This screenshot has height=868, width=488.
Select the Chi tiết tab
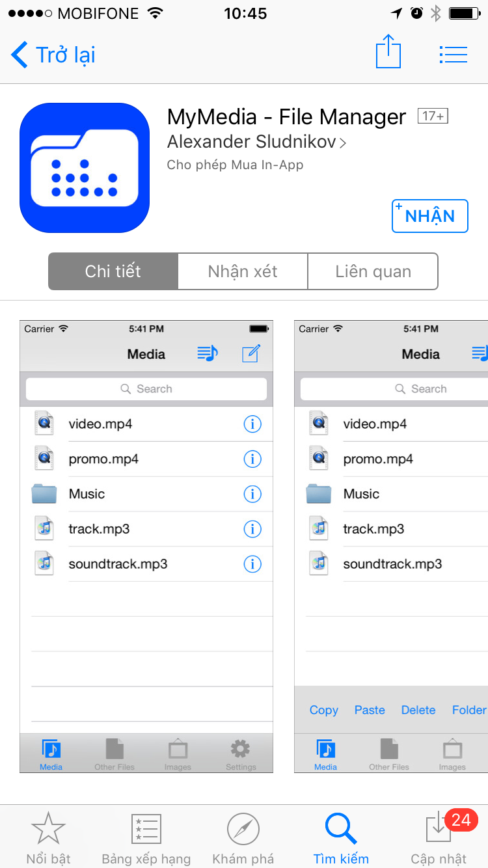coord(113,271)
